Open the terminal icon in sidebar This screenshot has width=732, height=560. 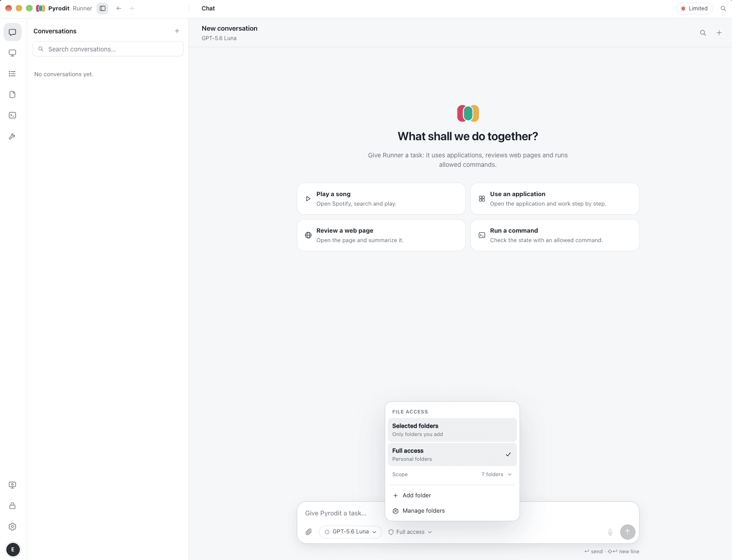coord(13,115)
